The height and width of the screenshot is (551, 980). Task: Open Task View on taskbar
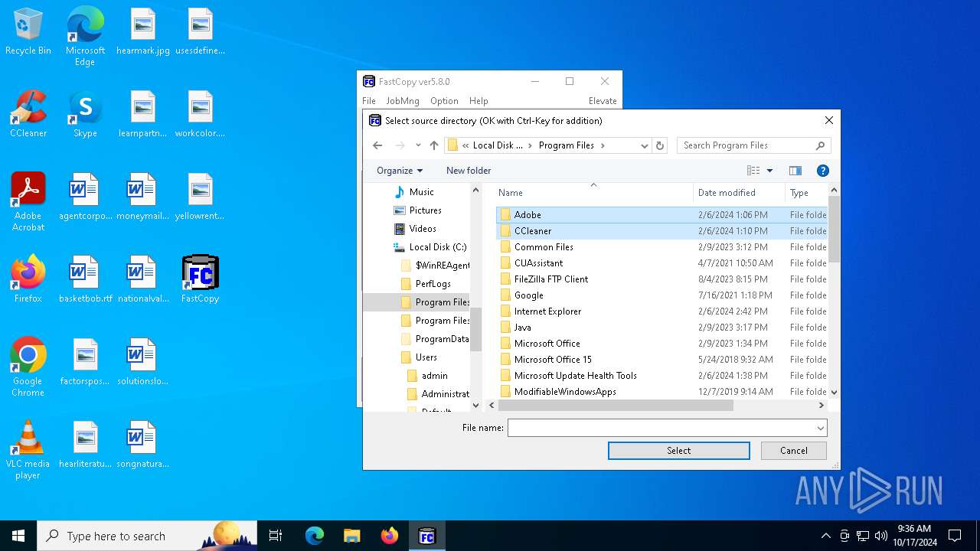(276, 536)
